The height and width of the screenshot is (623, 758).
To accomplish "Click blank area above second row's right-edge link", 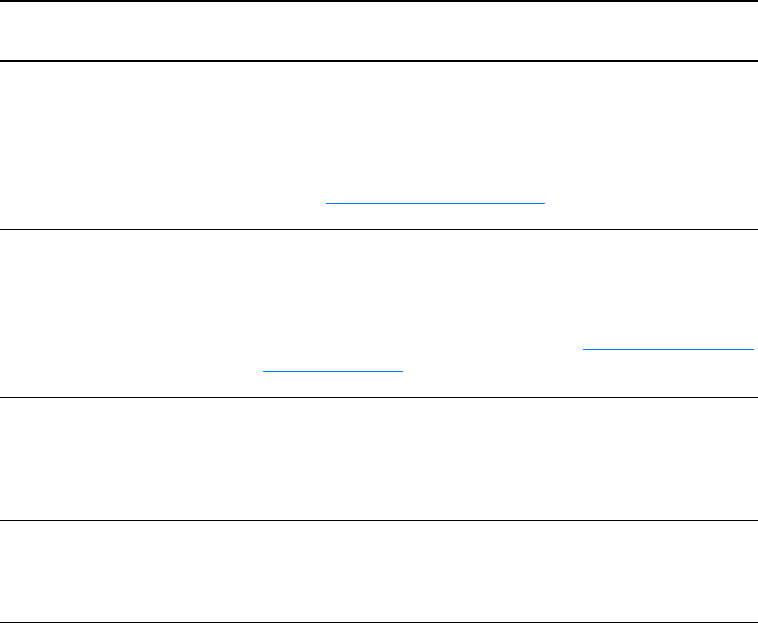I will click(x=666, y=300).
